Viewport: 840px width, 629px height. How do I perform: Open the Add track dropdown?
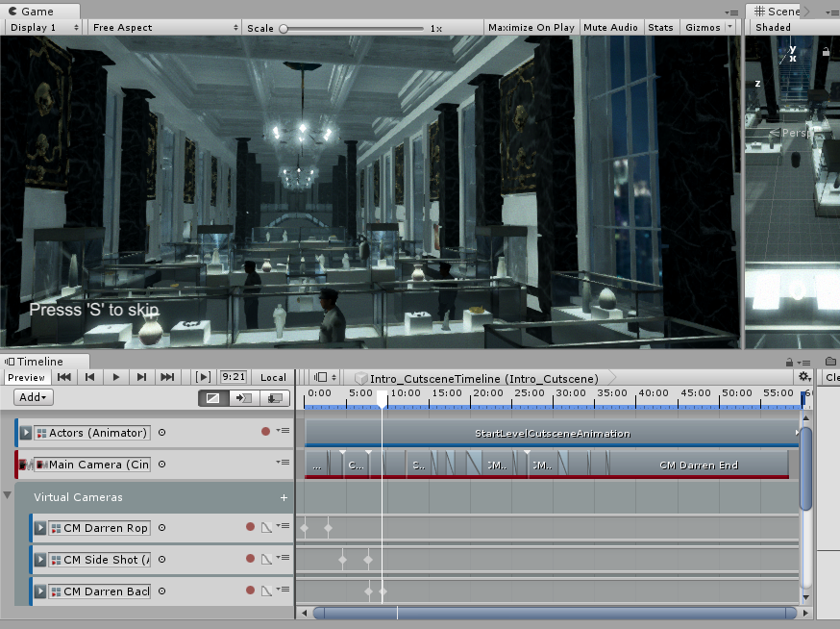pos(34,397)
